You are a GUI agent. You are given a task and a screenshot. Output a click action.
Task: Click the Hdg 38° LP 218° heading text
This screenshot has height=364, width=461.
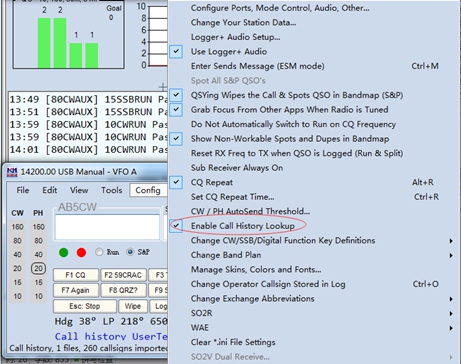pyautogui.click(x=111, y=322)
